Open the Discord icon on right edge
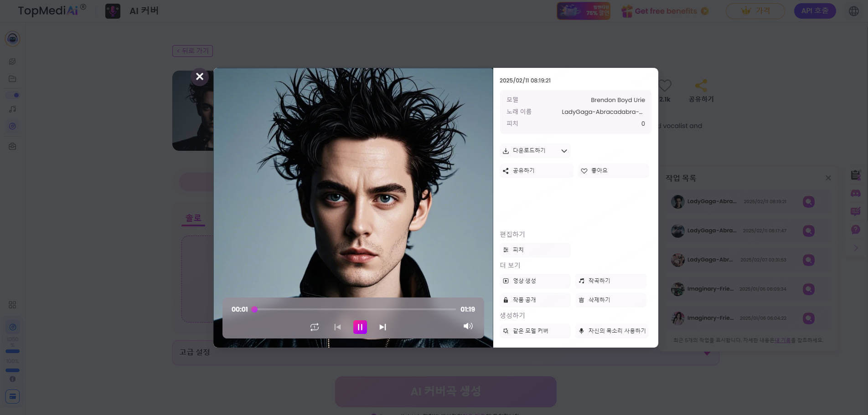This screenshot has width=868, height=415. tap(856, 193)
